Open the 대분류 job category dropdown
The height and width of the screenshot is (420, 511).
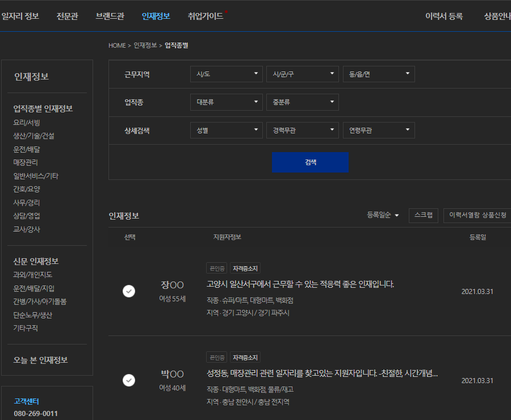tap(226, 102)
